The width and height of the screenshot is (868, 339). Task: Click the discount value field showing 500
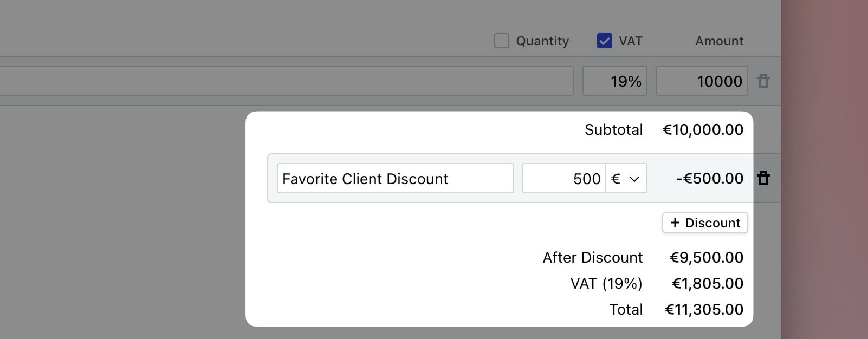click(x=563, y=179)
